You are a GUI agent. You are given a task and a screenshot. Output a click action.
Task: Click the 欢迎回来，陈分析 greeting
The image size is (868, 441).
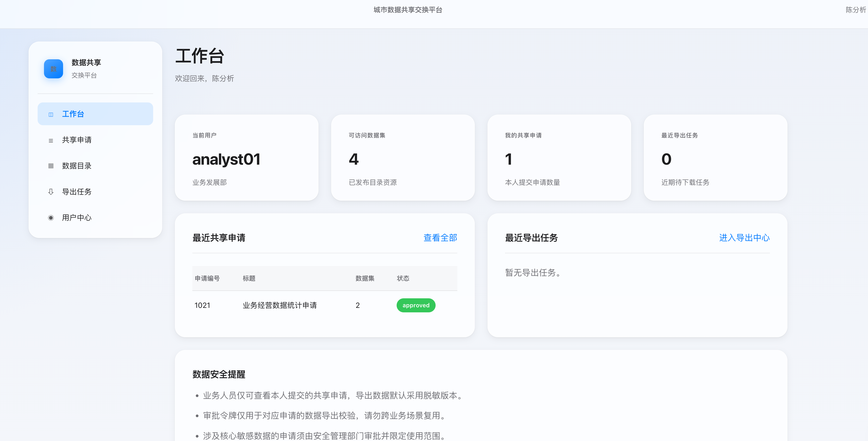(x=205, y=78)
